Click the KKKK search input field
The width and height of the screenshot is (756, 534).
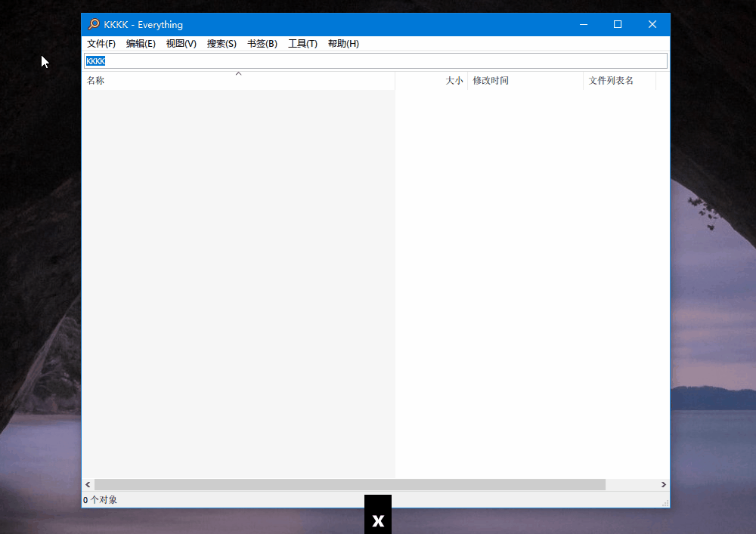coord(376,61)
